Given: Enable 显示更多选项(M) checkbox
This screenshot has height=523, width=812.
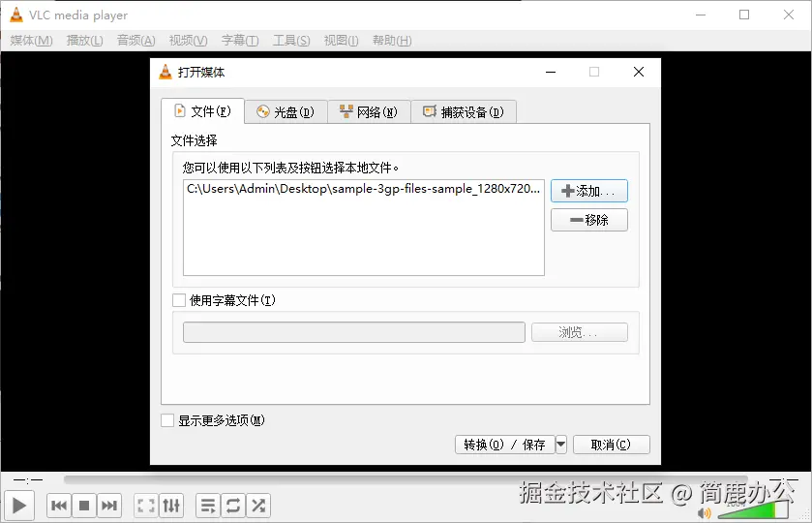Looking at the screenshot, I should point(167,420).
